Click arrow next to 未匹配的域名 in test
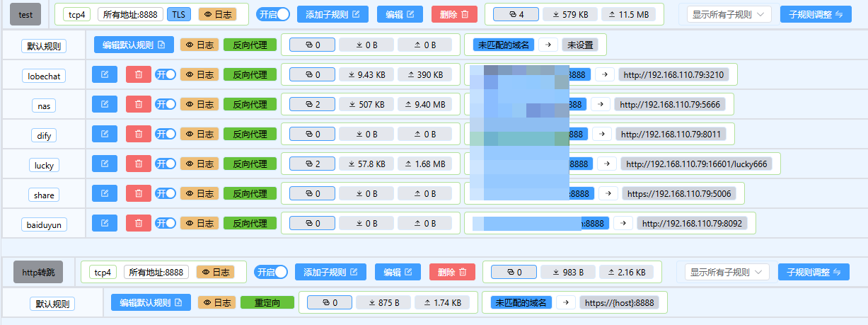 548,45
